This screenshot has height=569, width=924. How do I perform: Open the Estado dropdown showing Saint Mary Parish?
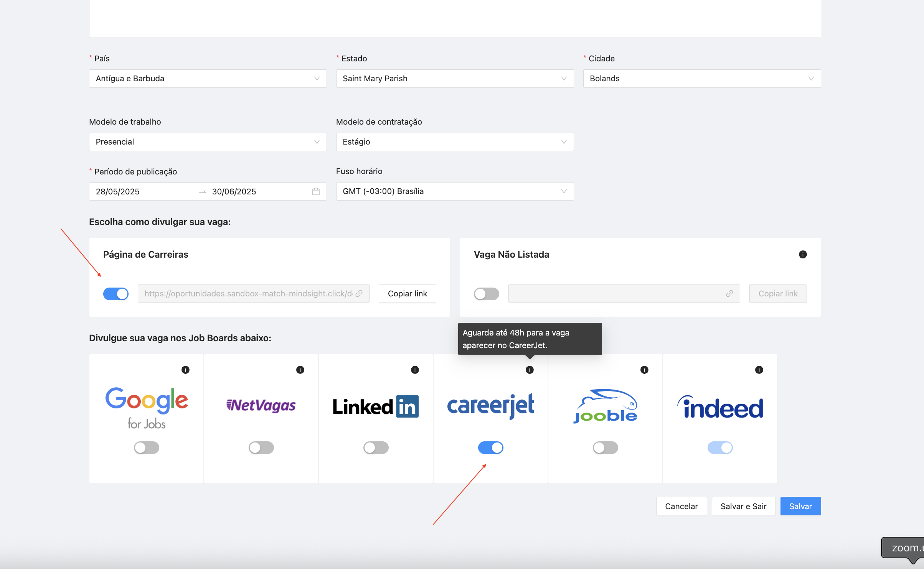tap(455, 79)
